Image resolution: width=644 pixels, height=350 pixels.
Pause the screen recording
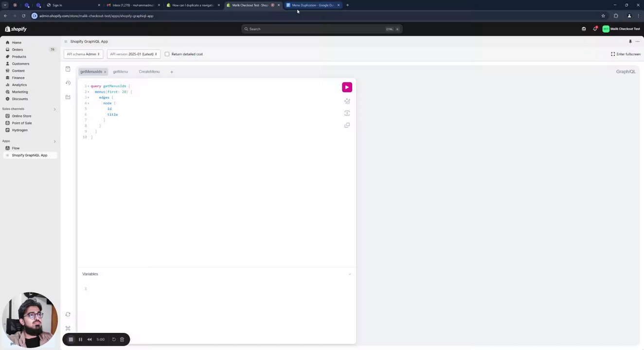coord(80,339)
